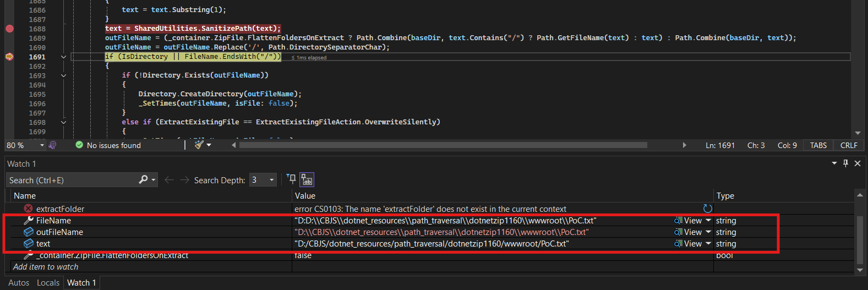Toggle the pinned-items filter in Watch toolbar
Screen dimensions: 868x290
pyautogui.click(x=292, y=179)
